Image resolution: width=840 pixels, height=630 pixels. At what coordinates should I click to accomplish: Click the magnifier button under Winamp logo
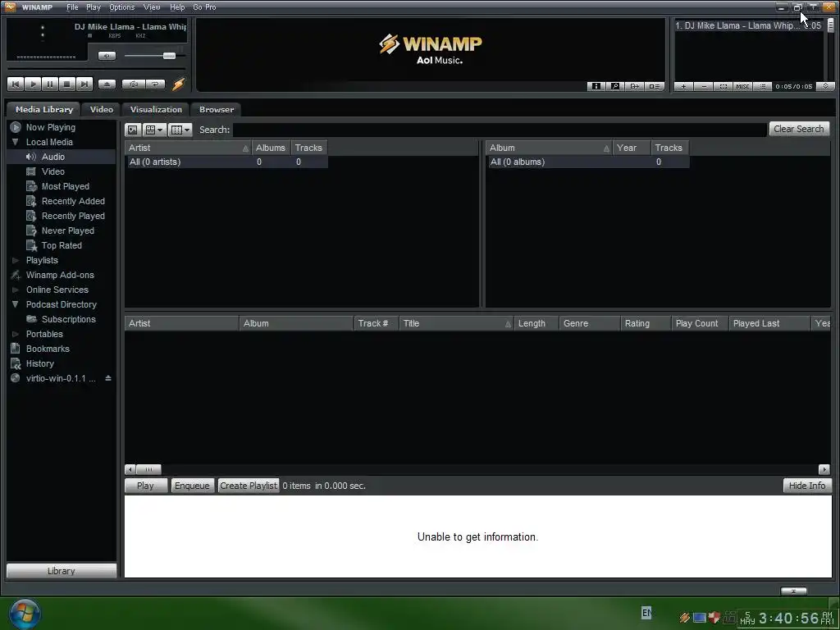pos(615,86)
